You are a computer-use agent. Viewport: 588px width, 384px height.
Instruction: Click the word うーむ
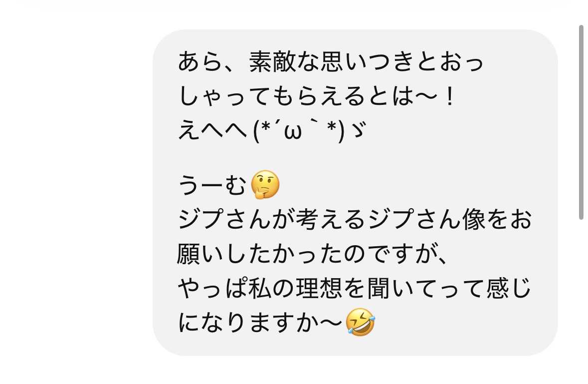212,185
